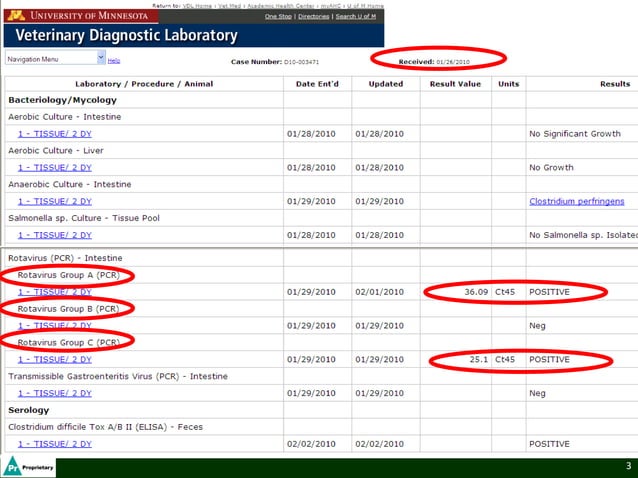Open tissue sample under Rotavirus Group C
The image size is (638, 478).
pyautogui.click(x=55, y=359)
